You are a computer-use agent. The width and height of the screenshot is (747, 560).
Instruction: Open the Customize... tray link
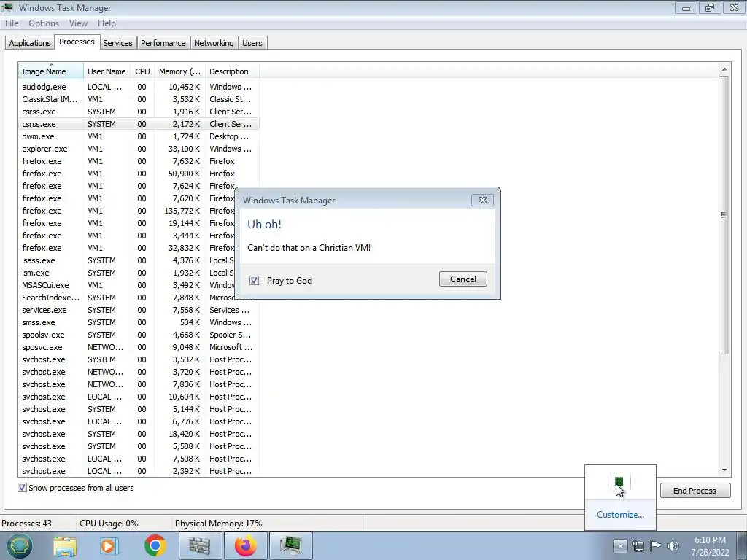pos(620,515)
